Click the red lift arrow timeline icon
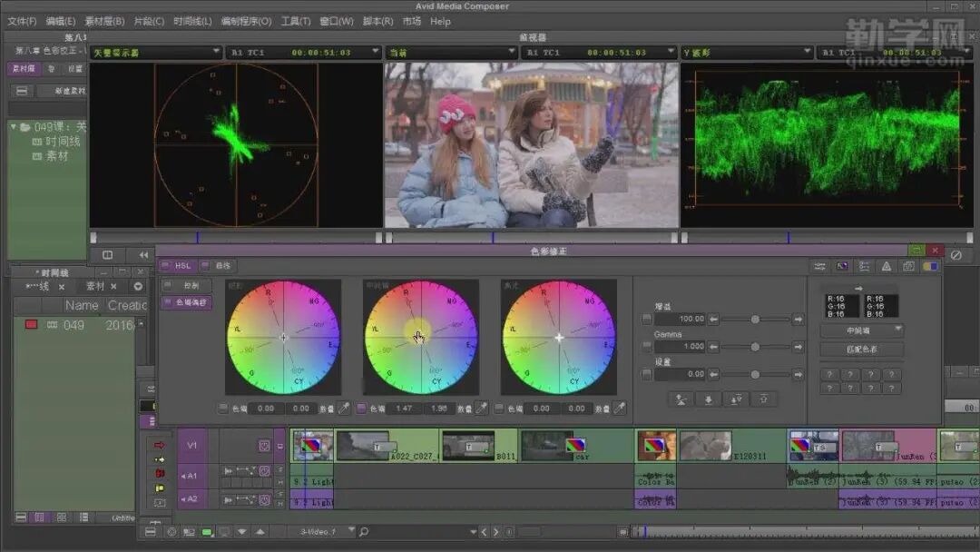980x552 pixels. pyautogui.click(x=160, y=445)
